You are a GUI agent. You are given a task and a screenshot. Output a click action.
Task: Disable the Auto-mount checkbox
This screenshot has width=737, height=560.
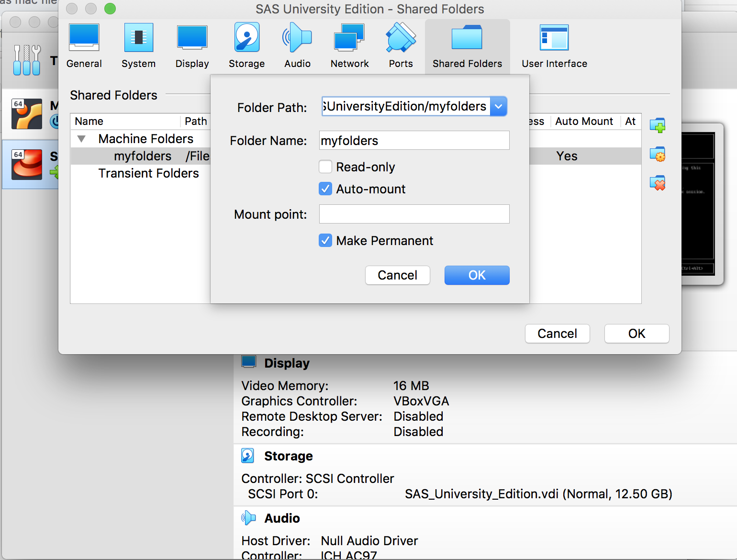[325, 189]
